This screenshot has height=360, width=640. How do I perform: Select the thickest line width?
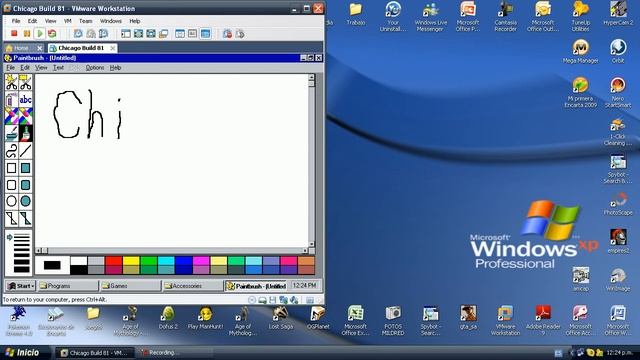coord(22,269)
